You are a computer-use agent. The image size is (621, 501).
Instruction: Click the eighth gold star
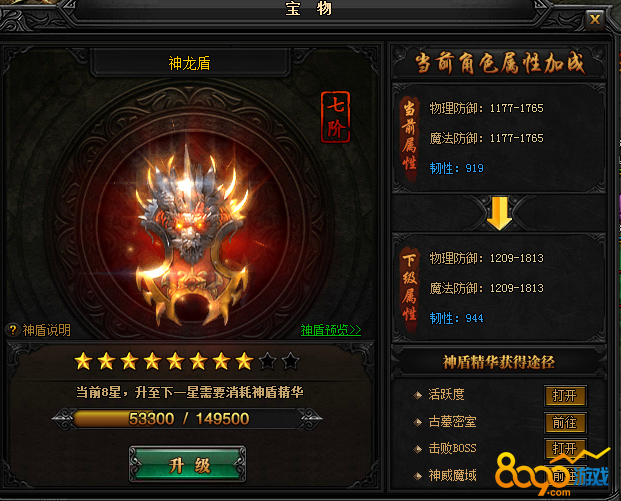pos(244,361)
